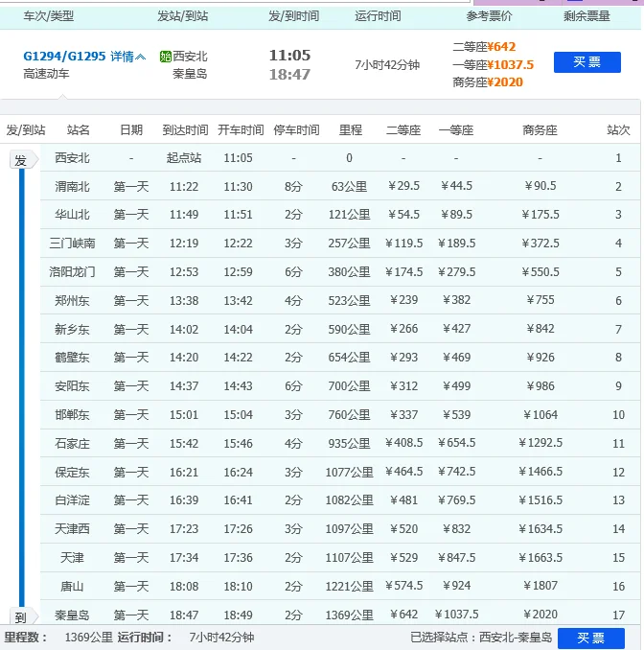This screenshot has width=644, height=650.
Task: Select the 天津 station name in row 15
Action: click(72, 558)
